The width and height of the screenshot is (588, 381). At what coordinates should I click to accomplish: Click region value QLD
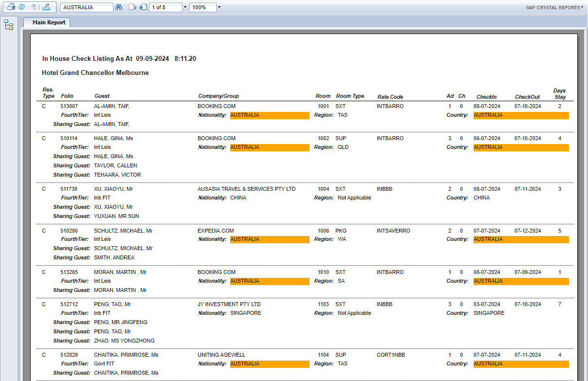[343, 147]
